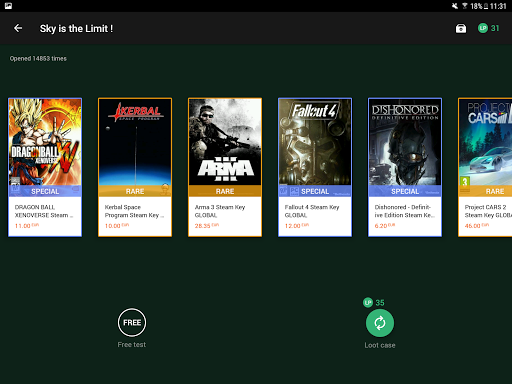Tap the FREE circle test button
512x384 pixels.
(x=132, y=322)
